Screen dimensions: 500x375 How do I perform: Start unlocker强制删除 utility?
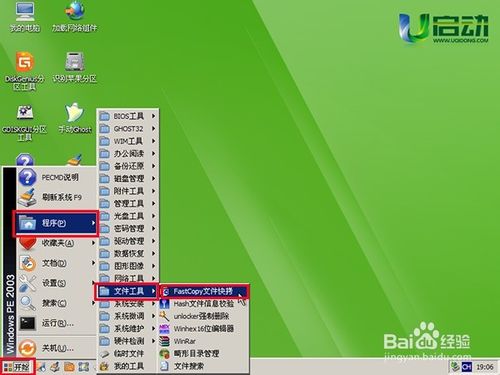(204, 316)
